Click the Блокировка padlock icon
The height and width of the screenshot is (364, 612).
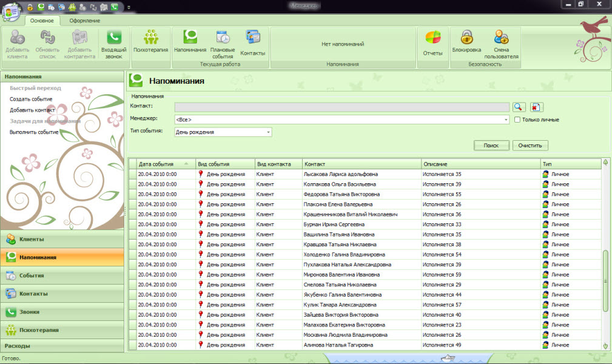click(466, 38)
